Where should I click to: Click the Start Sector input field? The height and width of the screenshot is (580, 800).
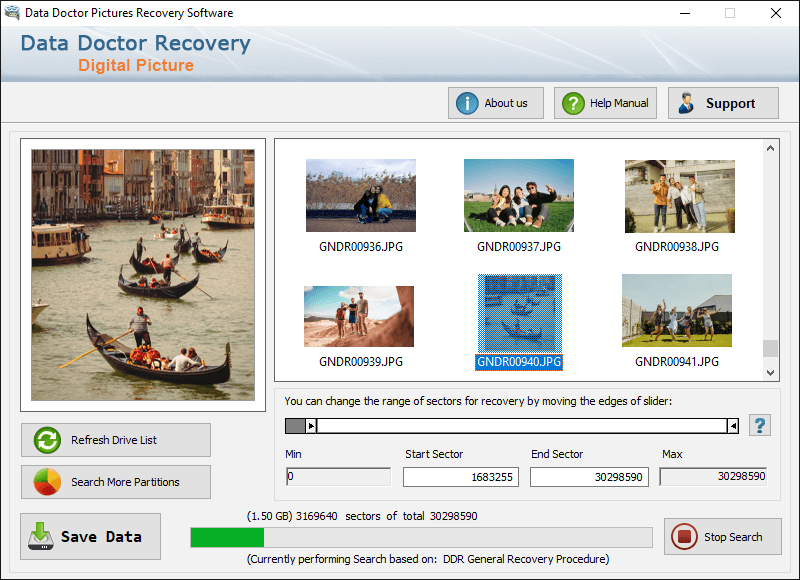461,477
